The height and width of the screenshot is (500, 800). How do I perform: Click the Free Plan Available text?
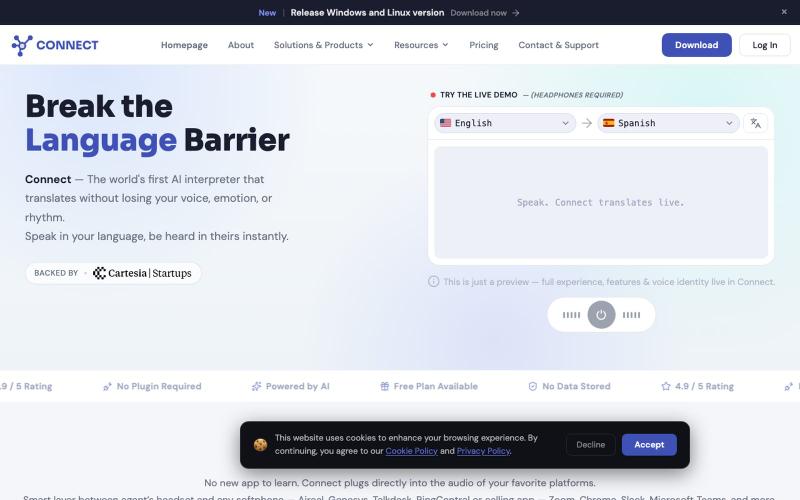[x=436, y=386]
